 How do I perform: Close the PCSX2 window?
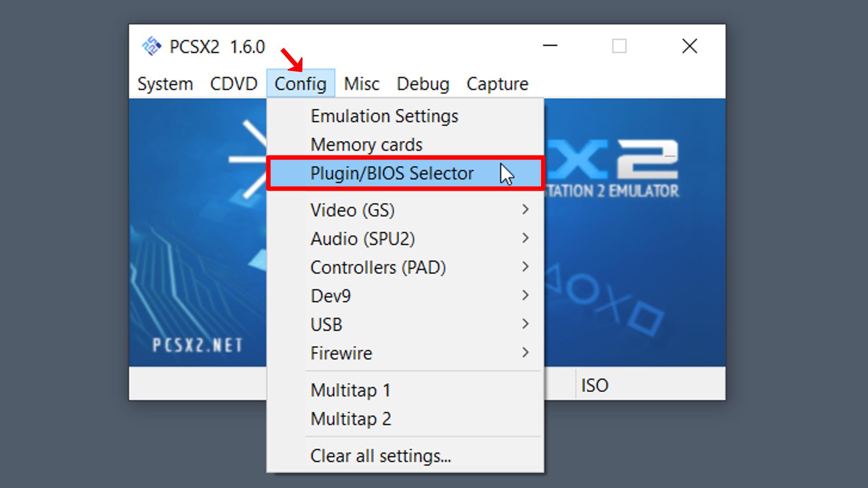click(x=690, y=46)
